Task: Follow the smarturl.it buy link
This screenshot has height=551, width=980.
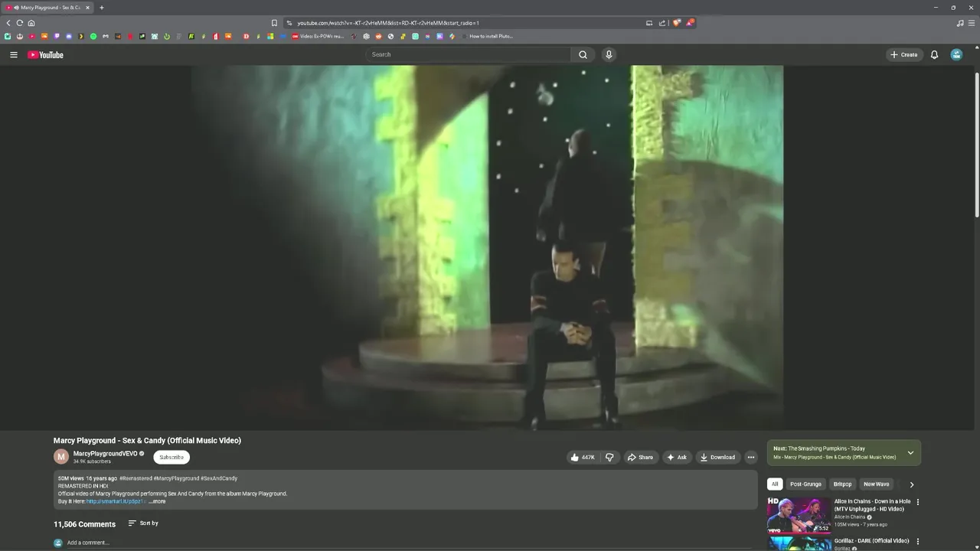Action: [x=116, y=501]
